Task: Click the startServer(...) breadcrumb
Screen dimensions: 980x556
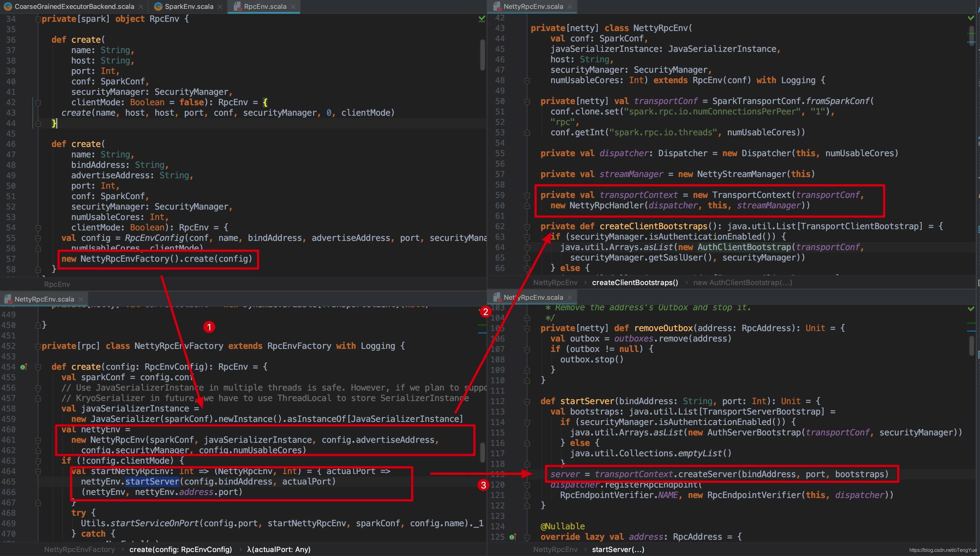Action: (618, 550)
